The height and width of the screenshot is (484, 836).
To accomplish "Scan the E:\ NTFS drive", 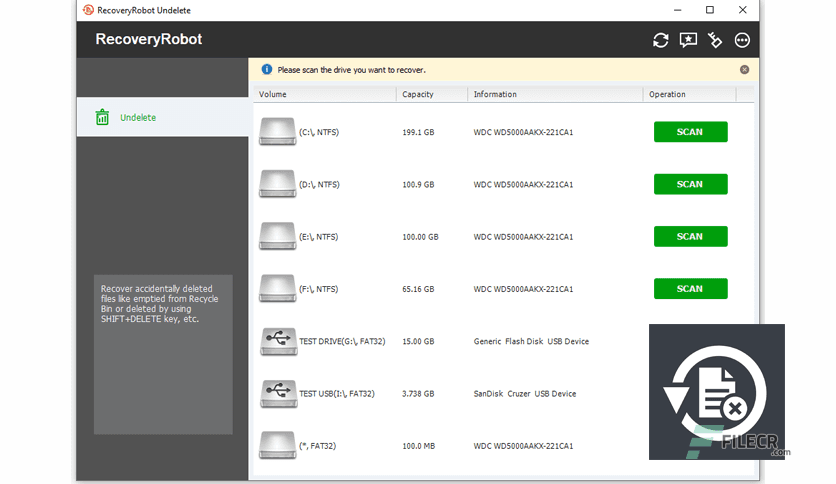I will pyautogui.click(x=690, y=236).
